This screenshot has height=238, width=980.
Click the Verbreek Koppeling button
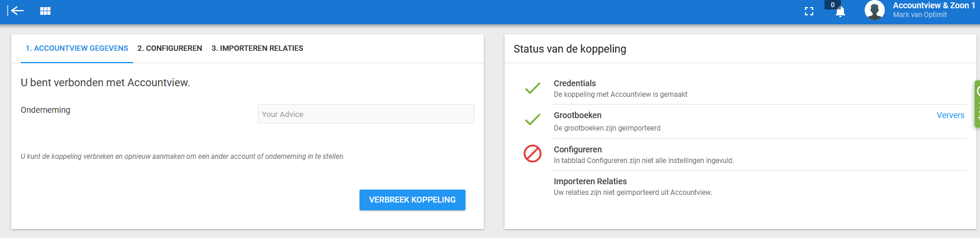[x=412, y=200]
